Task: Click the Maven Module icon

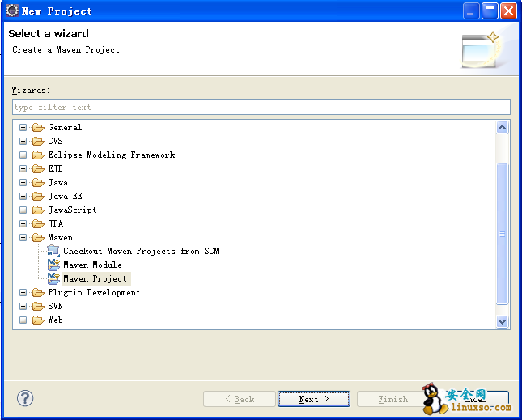Action: click(53, 265)
